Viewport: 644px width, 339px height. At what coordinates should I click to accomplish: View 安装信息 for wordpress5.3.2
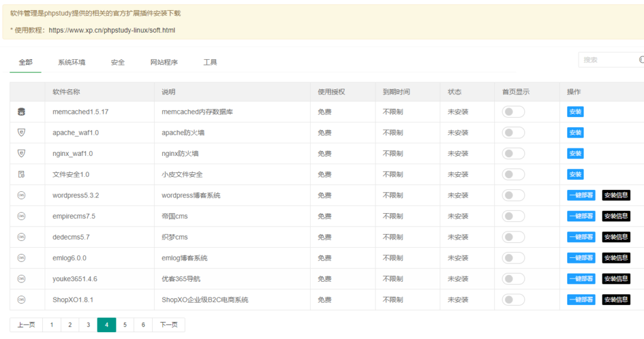click(616, 195)
